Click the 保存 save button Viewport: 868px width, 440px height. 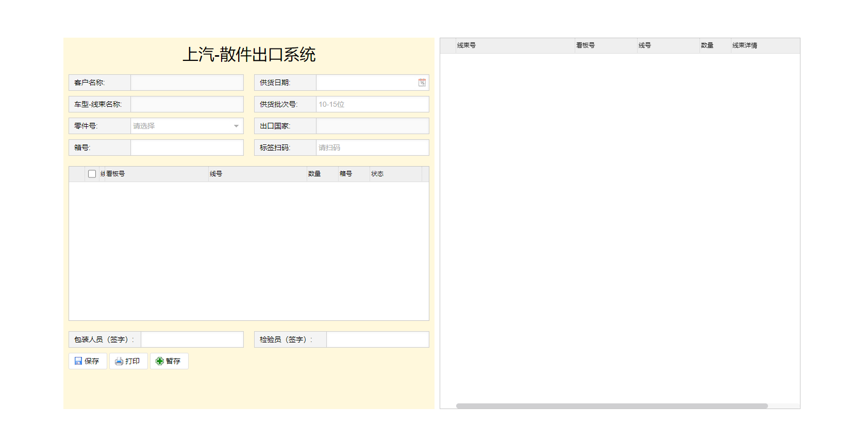click(88, 361)
